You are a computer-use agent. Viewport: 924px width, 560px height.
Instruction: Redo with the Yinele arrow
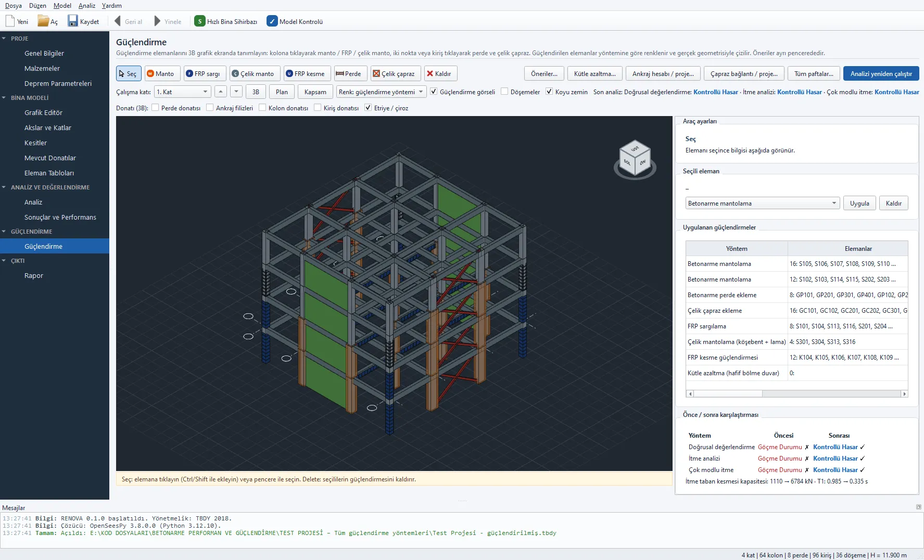point(157,21)
